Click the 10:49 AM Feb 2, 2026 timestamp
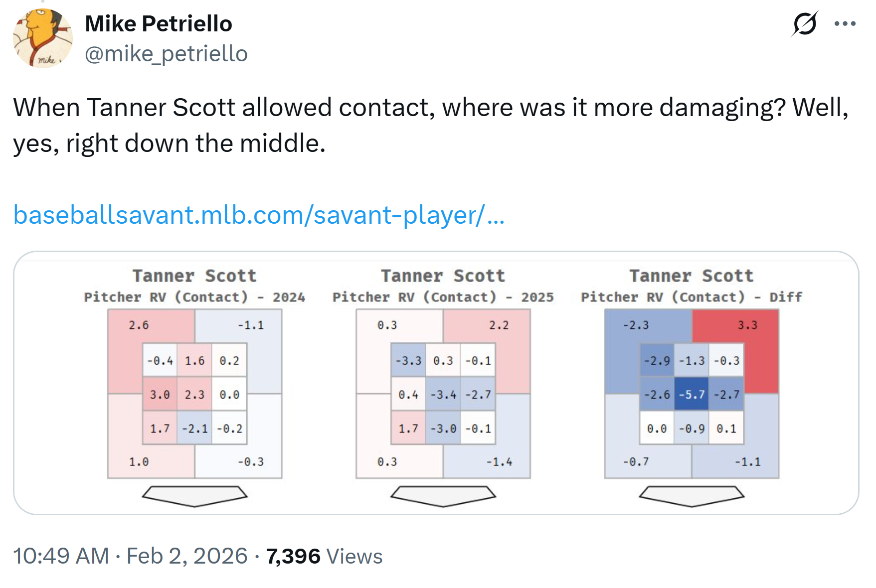The image size is (876, 588). (x=130, y=556)
